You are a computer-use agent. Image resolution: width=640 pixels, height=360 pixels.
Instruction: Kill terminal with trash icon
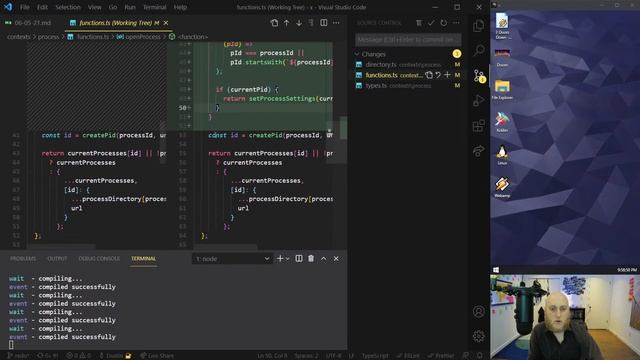point(311,258)
